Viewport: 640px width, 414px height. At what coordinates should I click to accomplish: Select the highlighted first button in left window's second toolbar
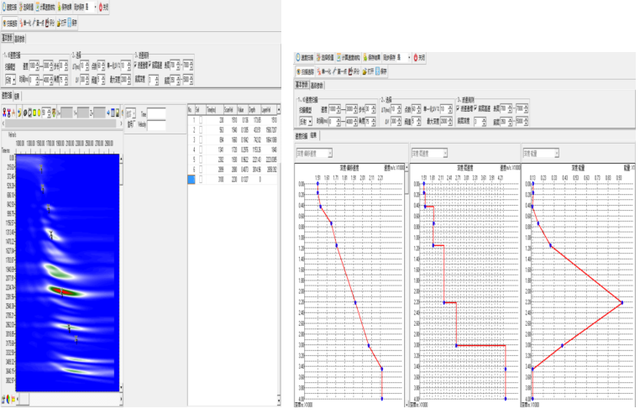tap(10, 23)
